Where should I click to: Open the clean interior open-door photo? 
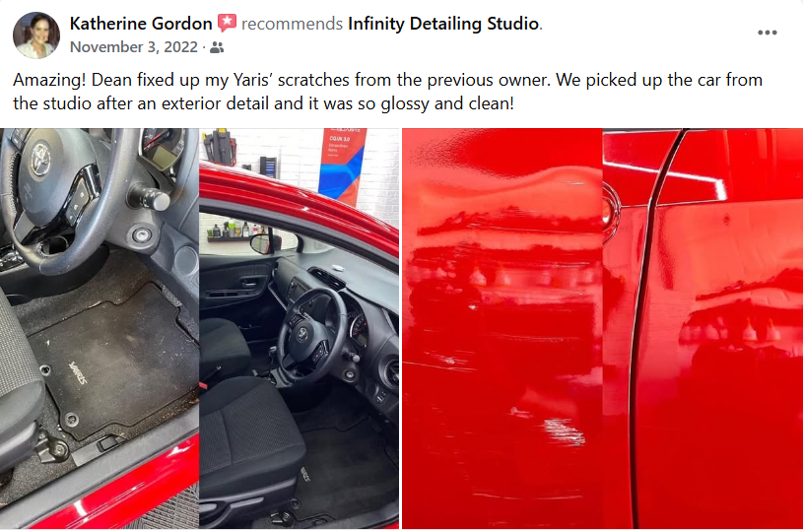[x=300, y=328]
